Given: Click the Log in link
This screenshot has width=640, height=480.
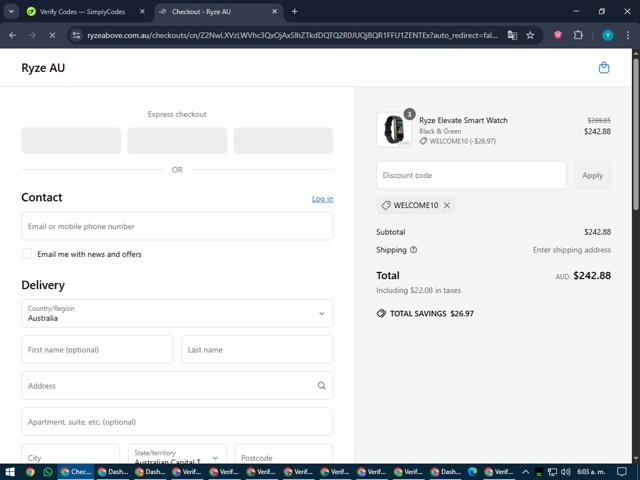Looking at the screenshot, I should point(322,199).
